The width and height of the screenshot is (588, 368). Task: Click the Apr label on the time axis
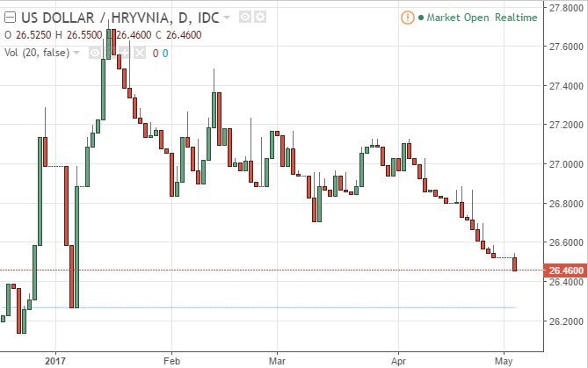pos(398,361)
